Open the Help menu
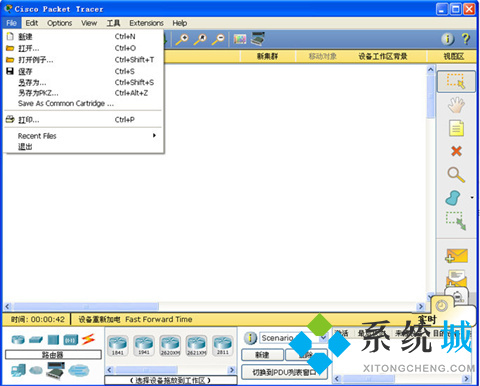Screen dimensions: 480x386 point(179,23)
